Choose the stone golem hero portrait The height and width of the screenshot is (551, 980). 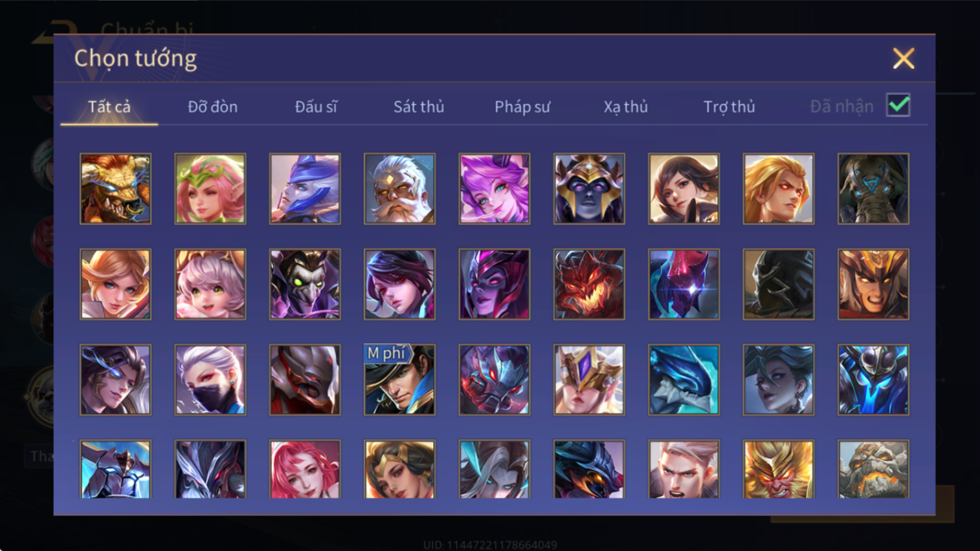click(x=873, y=469)
